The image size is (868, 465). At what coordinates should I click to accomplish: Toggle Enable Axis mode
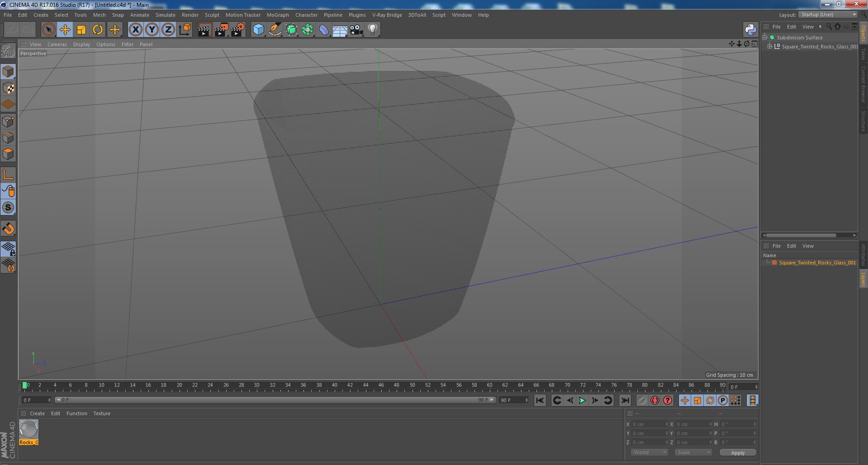coord(8,175)
